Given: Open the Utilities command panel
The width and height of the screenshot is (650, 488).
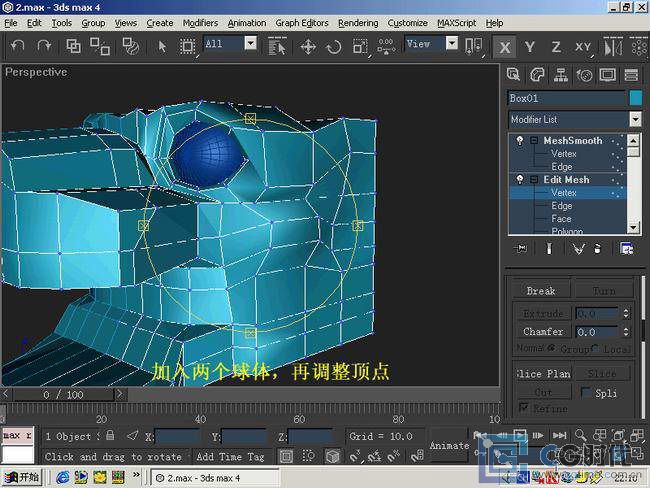Looking at the screenshot, I should tap(631, 75).
